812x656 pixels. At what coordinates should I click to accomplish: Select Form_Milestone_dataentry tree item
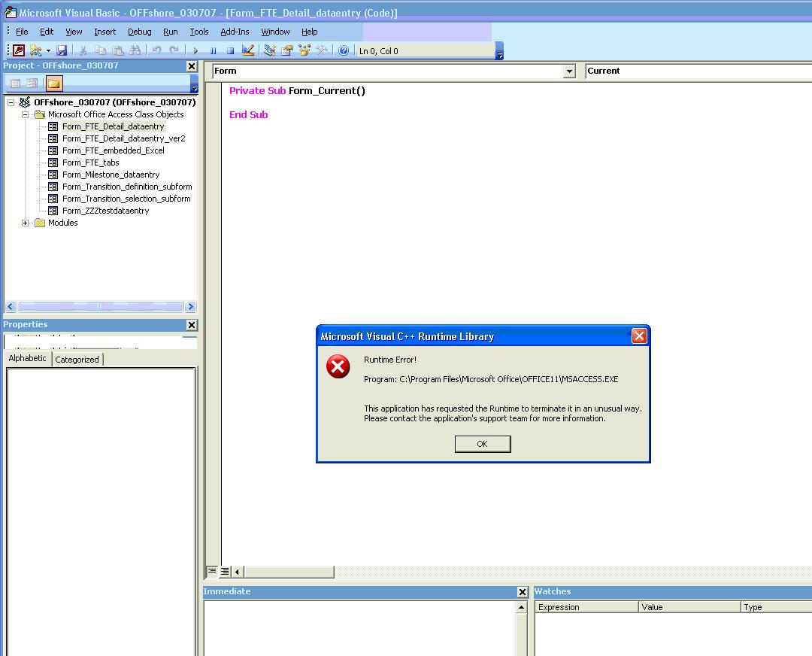[111, 175]
